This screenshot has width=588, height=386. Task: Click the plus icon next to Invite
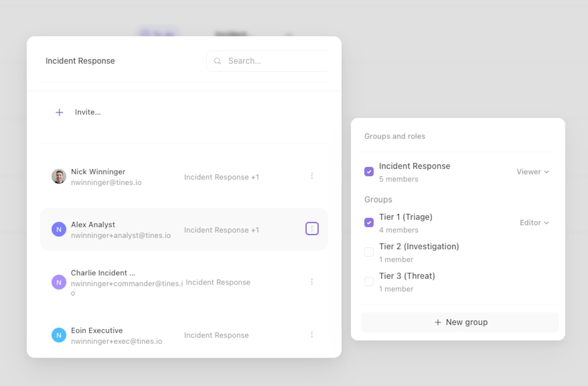coord(59,112)
